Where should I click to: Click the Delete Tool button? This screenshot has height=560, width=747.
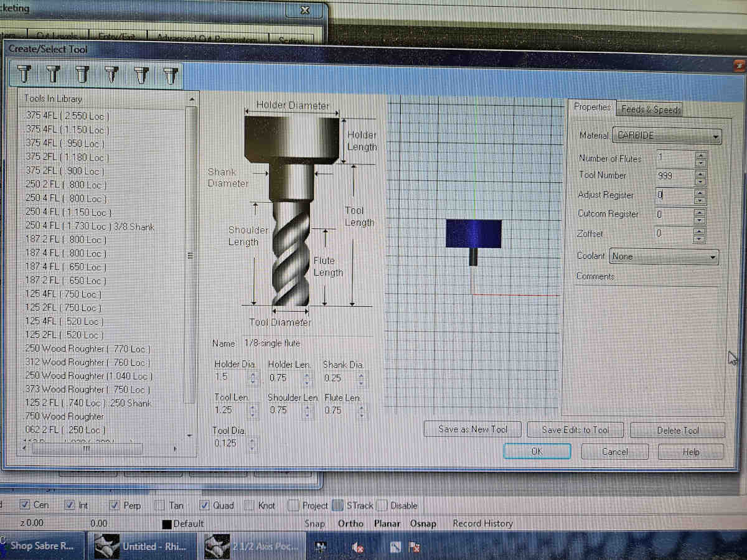[x=678, y=431]
